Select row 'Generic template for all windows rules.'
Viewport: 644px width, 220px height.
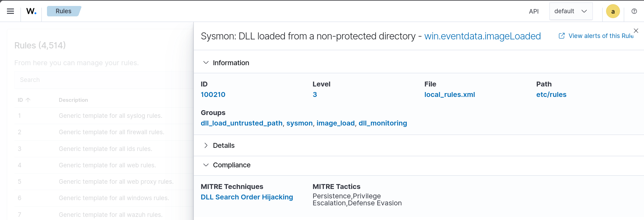point(104,198)
